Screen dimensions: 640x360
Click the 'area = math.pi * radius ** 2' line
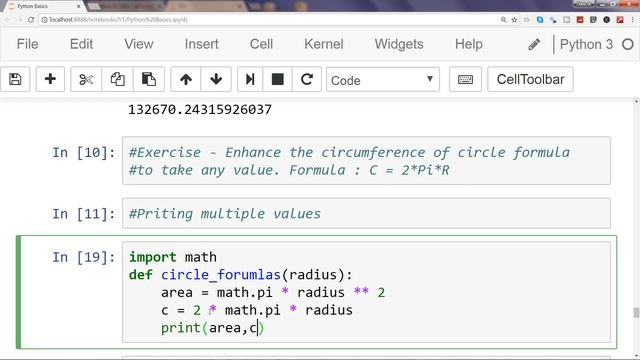tap(273, 293)
